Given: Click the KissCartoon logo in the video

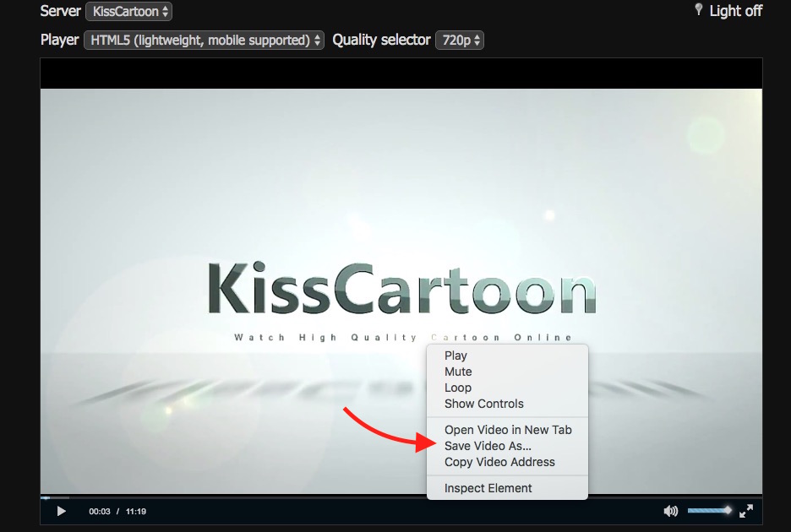Looking at the screenshot, I should (401, 291).
